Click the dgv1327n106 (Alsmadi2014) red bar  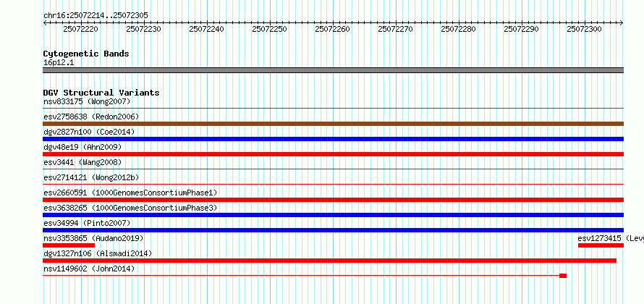[x=329, y=261]
